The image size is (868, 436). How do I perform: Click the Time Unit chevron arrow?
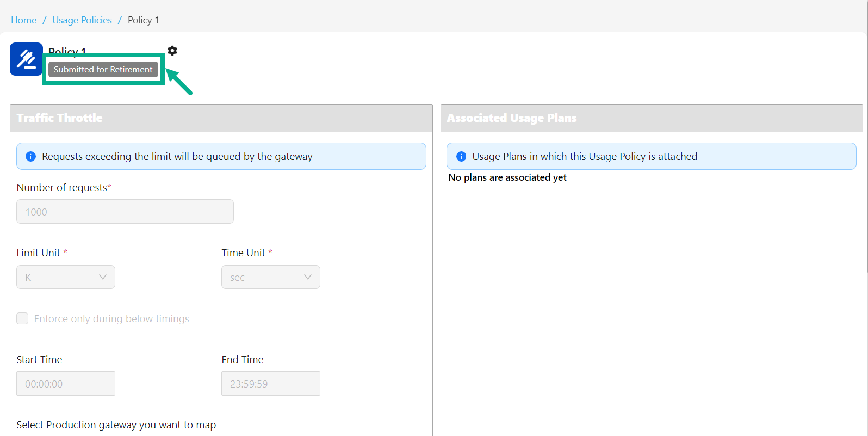click(x=308, y=277)
